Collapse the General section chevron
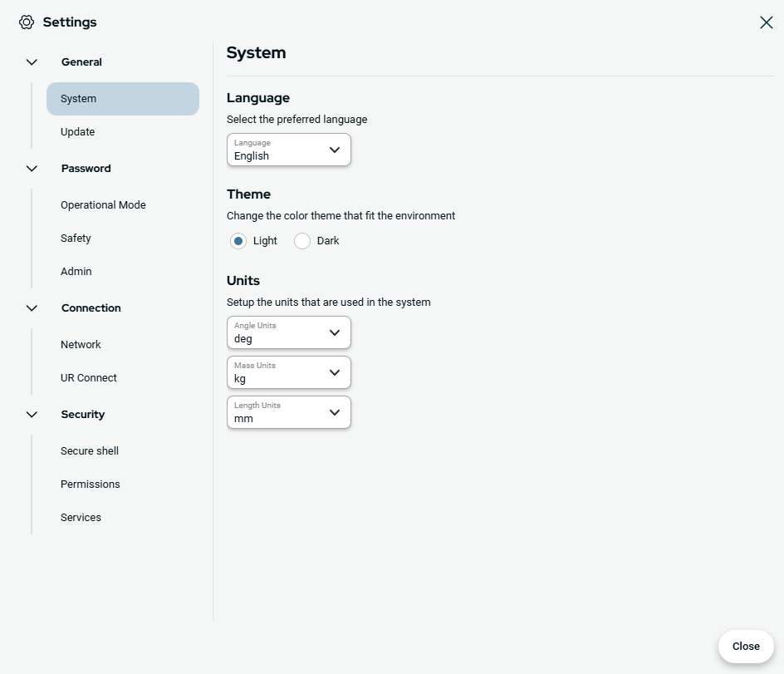784x674 pixels. coord(32,62)
